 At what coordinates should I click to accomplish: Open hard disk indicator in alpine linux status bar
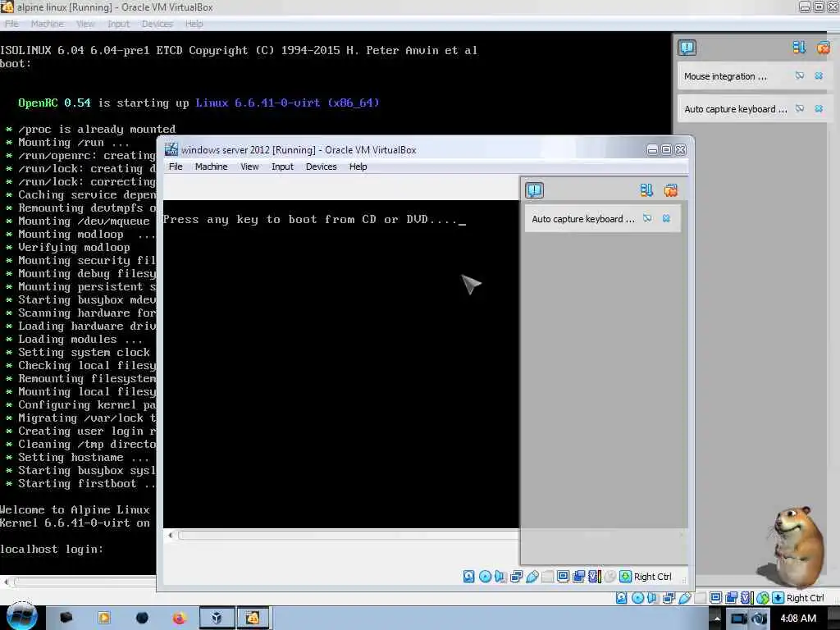(x=622, y=598)
